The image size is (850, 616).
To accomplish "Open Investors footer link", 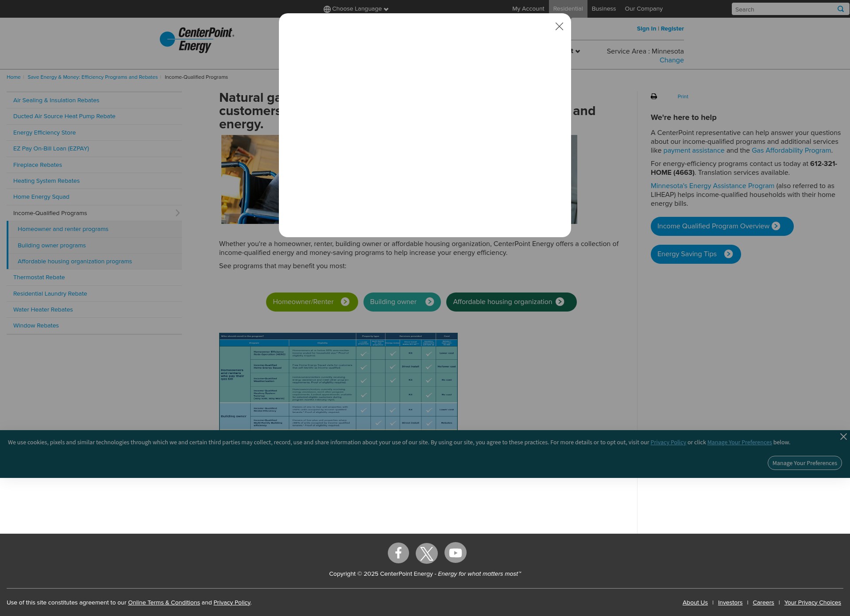I will pyautogui.click(x=730, y=603).
